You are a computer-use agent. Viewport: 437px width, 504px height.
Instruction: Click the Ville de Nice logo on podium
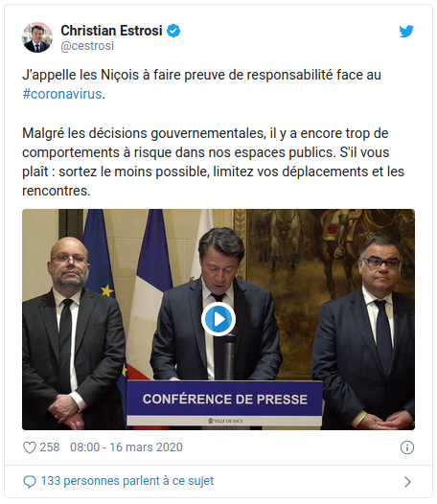(225, 421)
